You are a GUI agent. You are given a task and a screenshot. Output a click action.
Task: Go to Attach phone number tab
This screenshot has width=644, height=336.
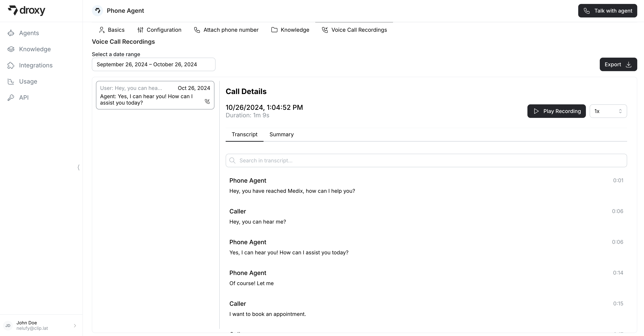(x=226, y=30)
